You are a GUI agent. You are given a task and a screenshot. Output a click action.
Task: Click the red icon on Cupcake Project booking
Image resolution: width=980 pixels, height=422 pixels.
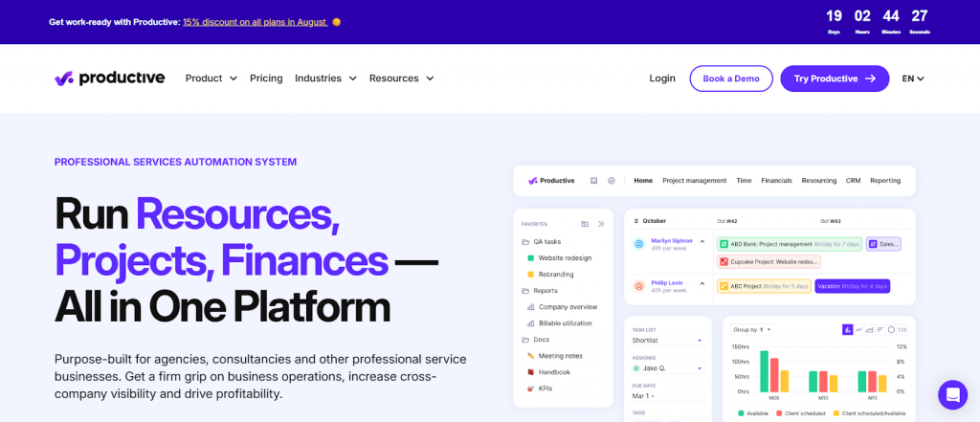point(724,262)
